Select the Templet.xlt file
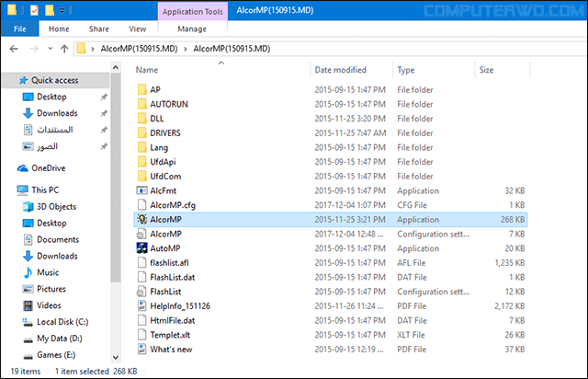588x379 pixels. [170, 335]
